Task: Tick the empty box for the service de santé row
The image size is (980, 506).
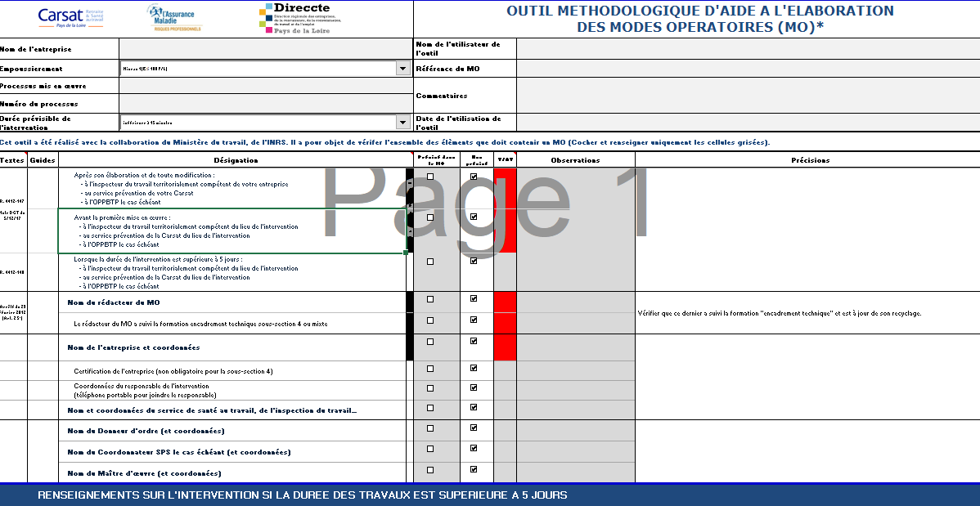Action: click(430, 408)
